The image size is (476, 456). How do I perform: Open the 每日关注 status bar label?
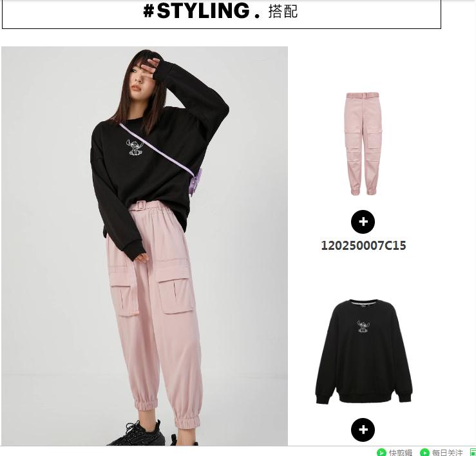click(x=448, y=453)
